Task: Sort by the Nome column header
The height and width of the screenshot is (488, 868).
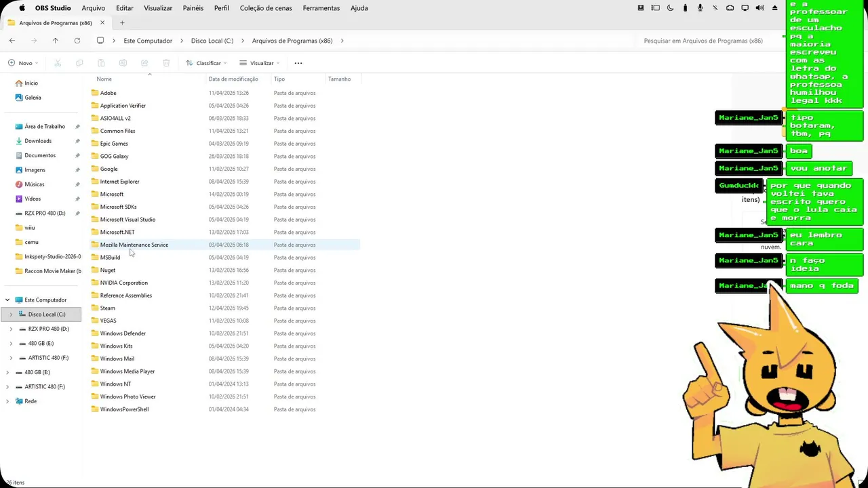Action: click(x=104, y=79)
